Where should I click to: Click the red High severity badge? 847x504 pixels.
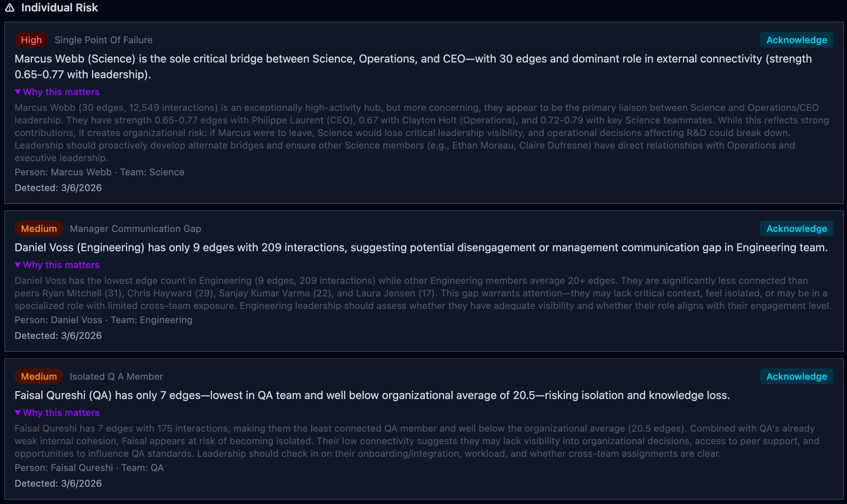coord(31,40)
